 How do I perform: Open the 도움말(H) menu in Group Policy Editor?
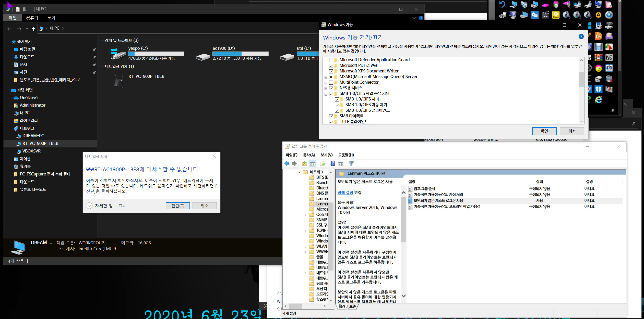click(346, 155)
